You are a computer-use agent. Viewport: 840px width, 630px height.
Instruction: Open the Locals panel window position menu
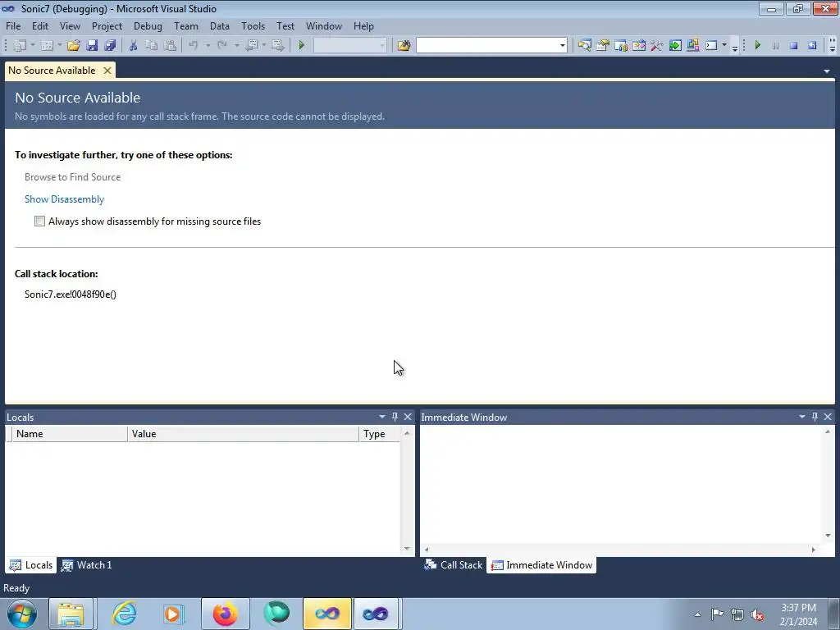click(x=382, y=417)
